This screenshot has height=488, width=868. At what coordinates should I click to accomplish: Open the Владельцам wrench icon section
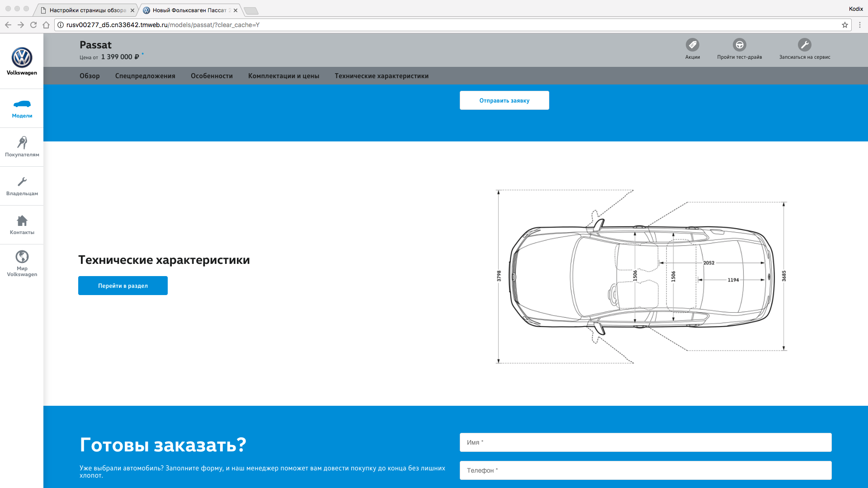point(22,182)
